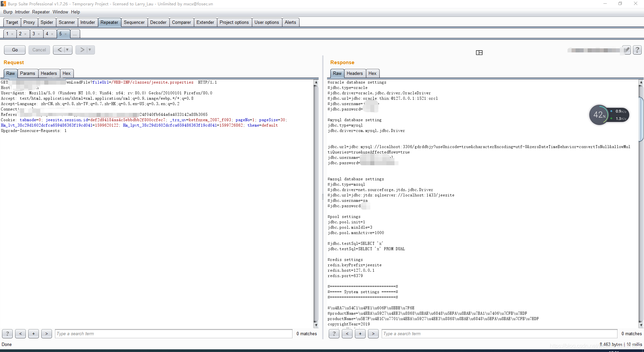Select Repeater sub-tab 1
Viewport: 644px width, 352px height.
7,34
